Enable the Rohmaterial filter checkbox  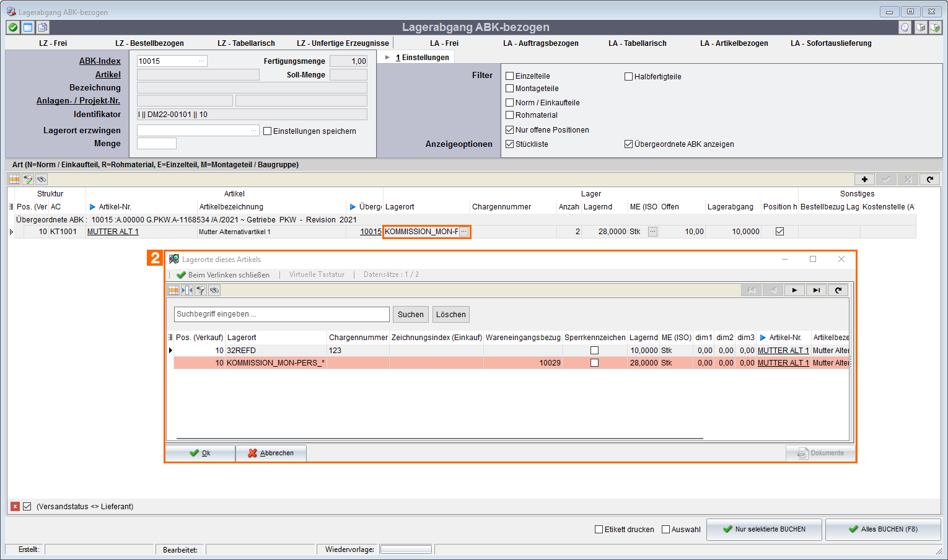pos(510,115)
